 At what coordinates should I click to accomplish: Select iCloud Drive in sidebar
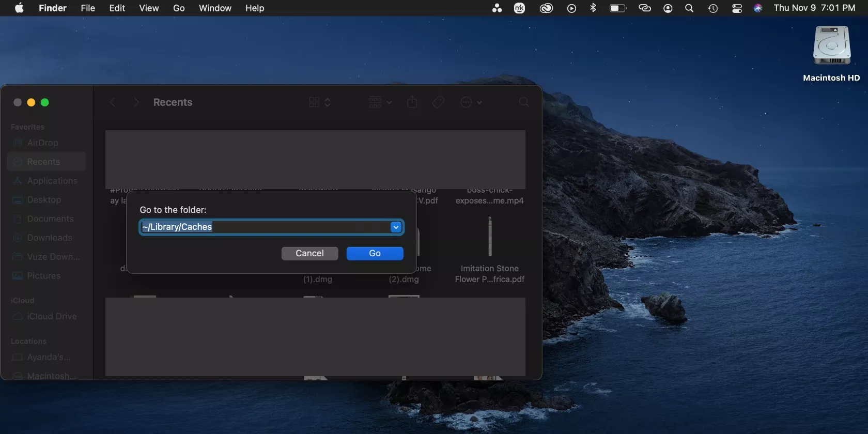pyautogui.click(x=47, y=316)
